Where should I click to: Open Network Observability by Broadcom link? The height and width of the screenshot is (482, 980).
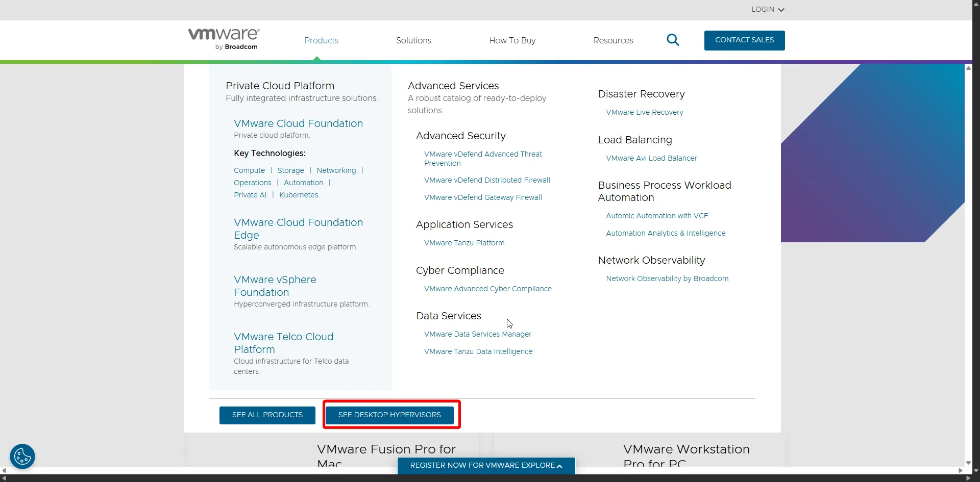click(x=667, y=278)
